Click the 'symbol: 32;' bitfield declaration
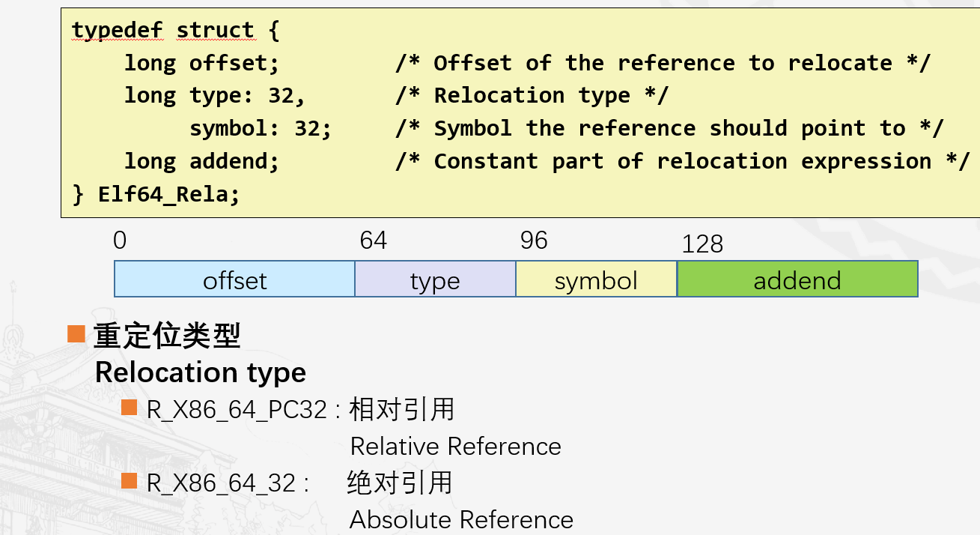The width and height of the screenshot is (980, 535). pos(260,128)
